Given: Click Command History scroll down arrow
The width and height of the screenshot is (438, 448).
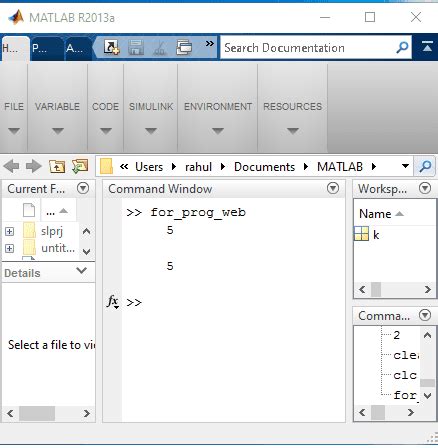Looking at the screenshot, I should coord(427,396).
